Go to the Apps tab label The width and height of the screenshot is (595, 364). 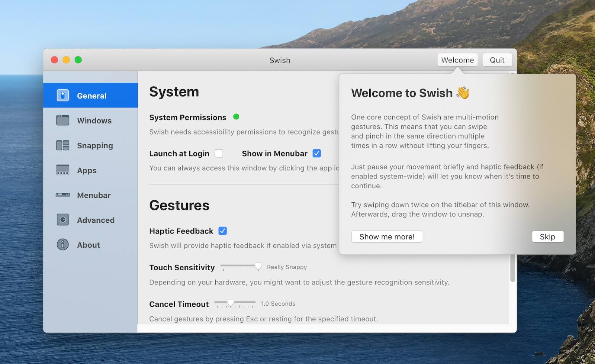tap(87, 170)
